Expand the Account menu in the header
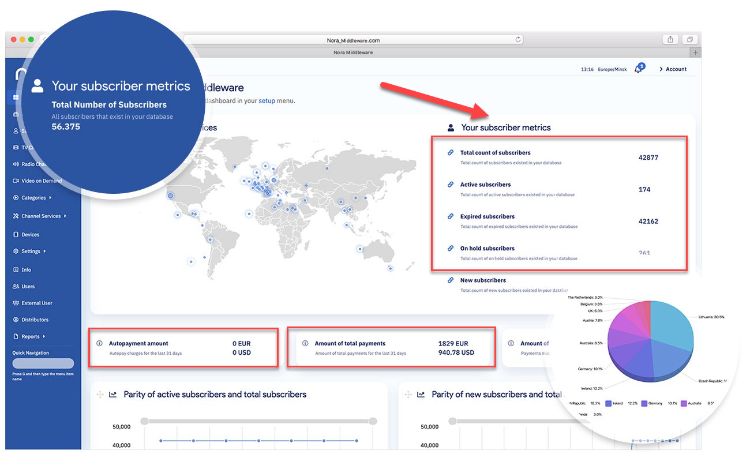 (673, 69)
